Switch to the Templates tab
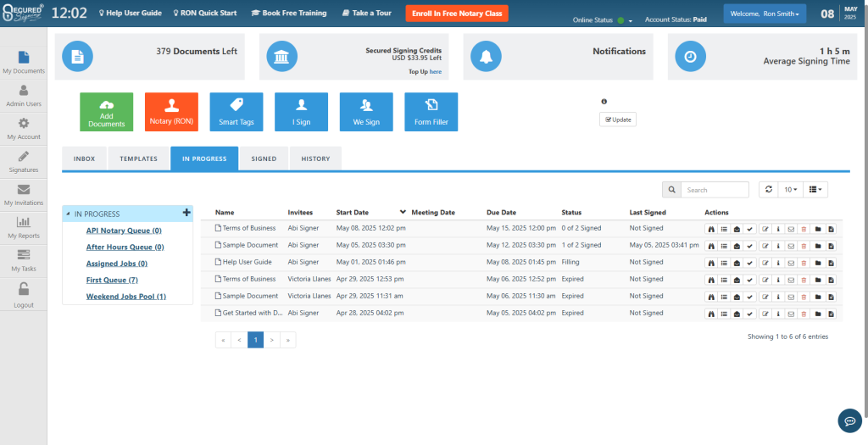The image size is (868, 445). tap(139, 159)
